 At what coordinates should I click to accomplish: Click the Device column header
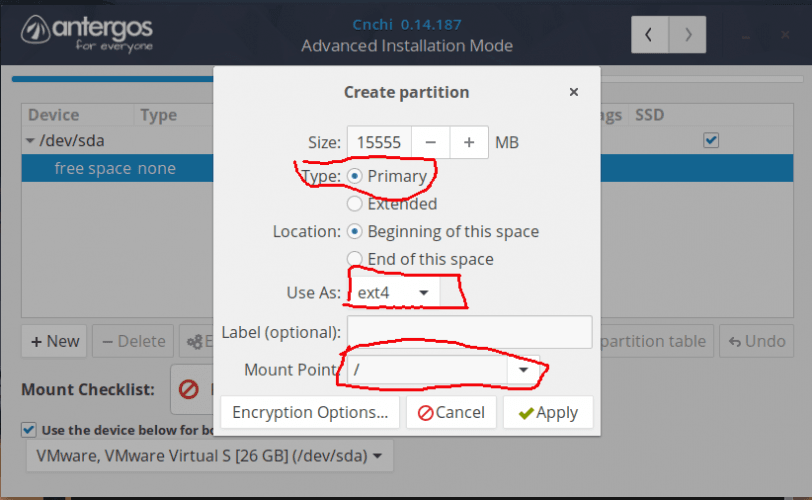[54, 115]
